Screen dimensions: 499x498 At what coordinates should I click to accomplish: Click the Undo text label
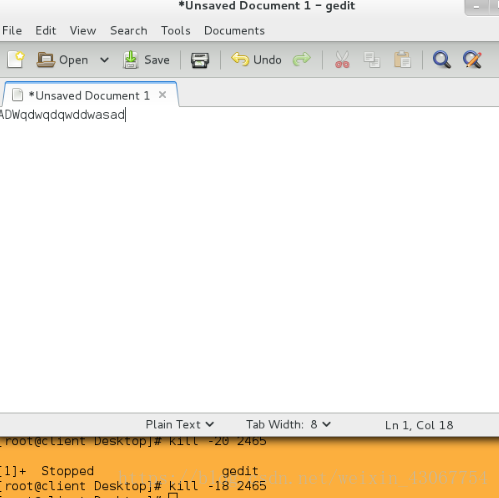coord(267,60)
